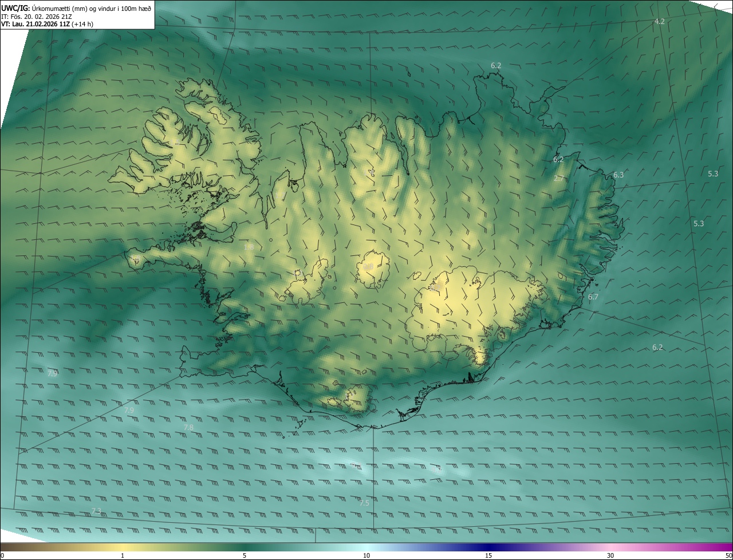Viewport: 733px width, 560px height.
Task: Select the 1 tick on the color scale
Action: coord(123,555)
